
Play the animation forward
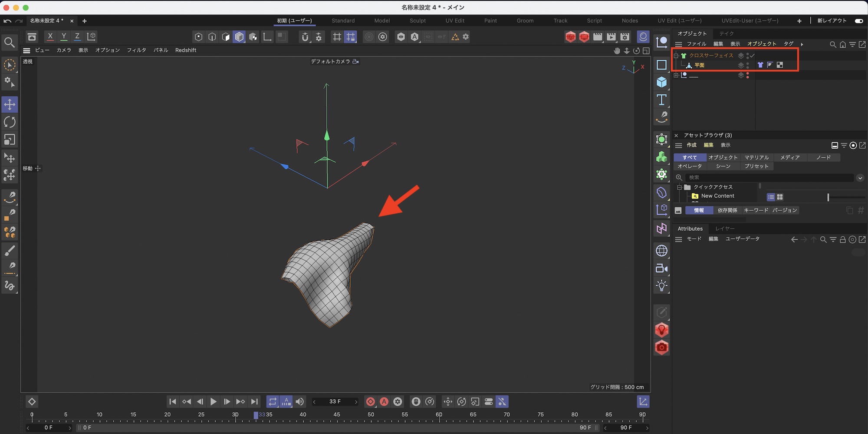(x=213, y=402)
